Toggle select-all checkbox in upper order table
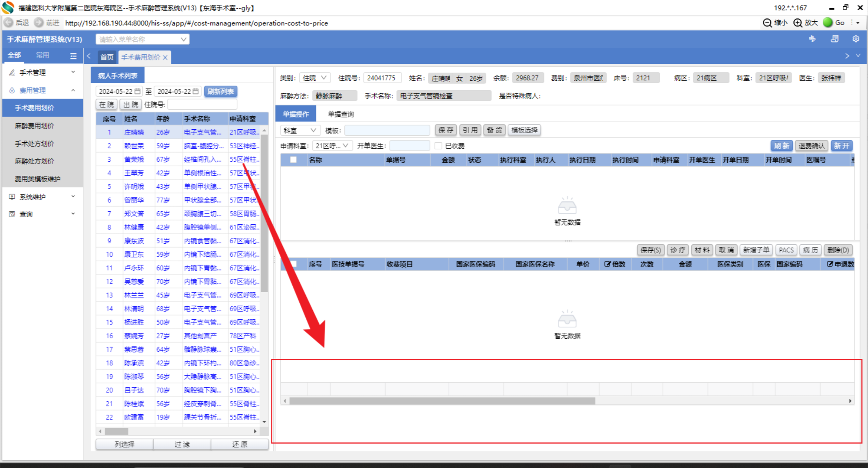 click(293, 160)
